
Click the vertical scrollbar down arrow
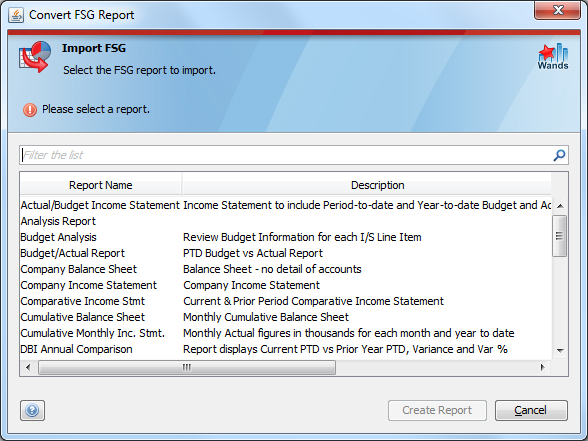(560, 350)
